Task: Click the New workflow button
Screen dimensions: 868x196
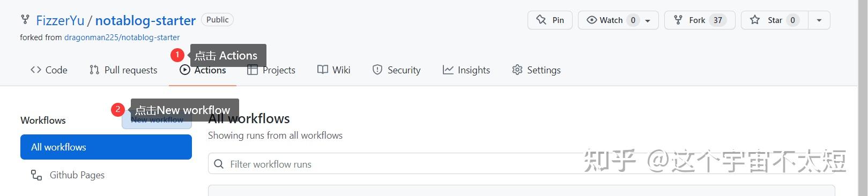Action: point(157,120)
